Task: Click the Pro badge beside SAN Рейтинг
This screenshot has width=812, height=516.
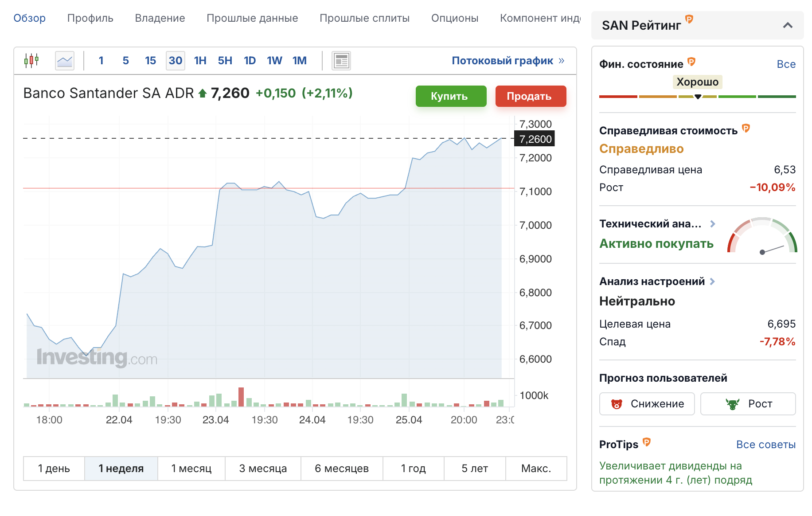Action: [x=689, y=19]
